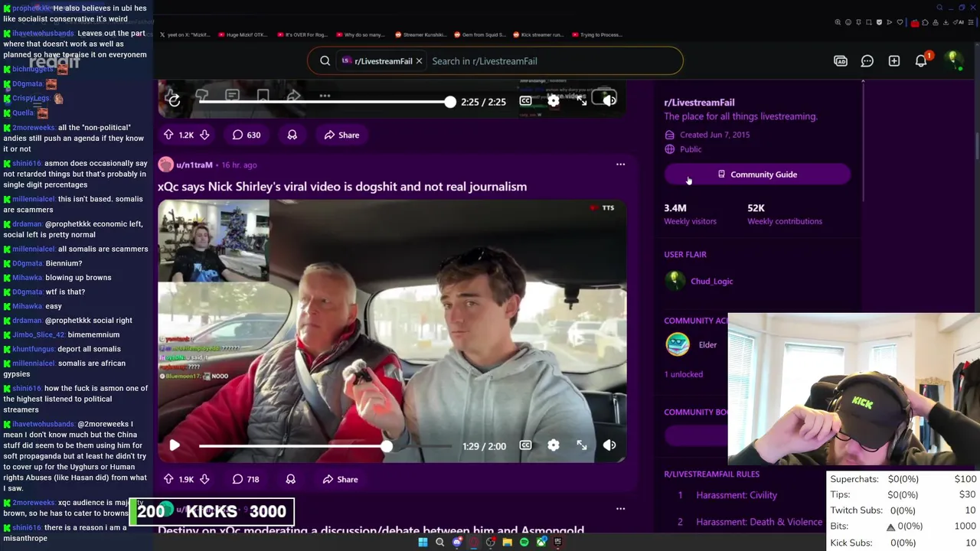The height and width of the screenshot is (551, 980).
Task: Open Discord from taskbar
Action: pos(457,542)
